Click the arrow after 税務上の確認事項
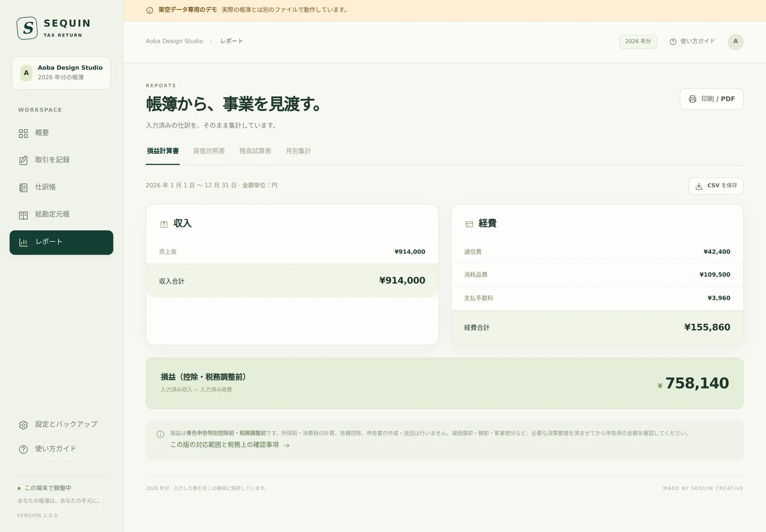 (x=287, y=445)
